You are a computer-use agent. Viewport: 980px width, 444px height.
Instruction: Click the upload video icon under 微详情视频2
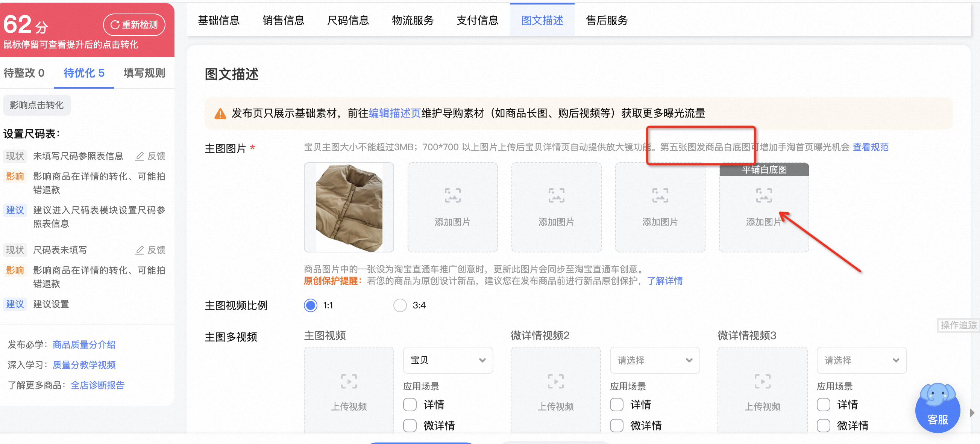(555, 381)
